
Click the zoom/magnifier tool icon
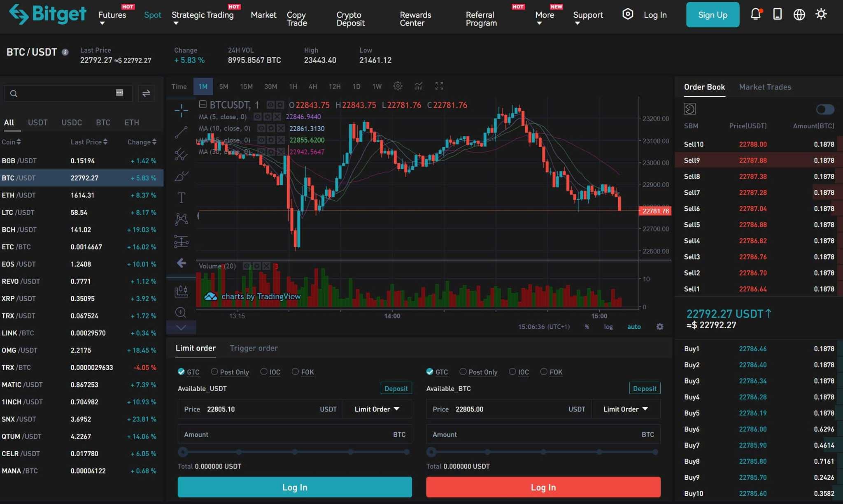coord(180,312)
